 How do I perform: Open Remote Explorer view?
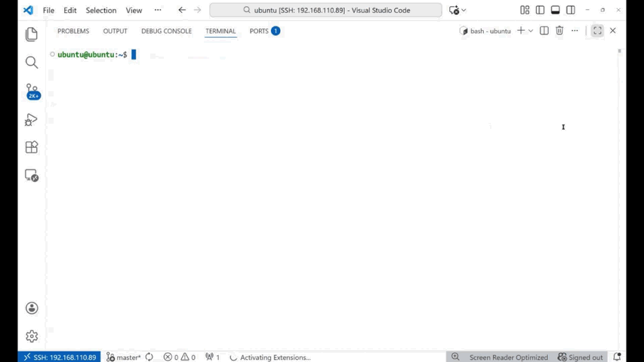(x=32, y=176)
